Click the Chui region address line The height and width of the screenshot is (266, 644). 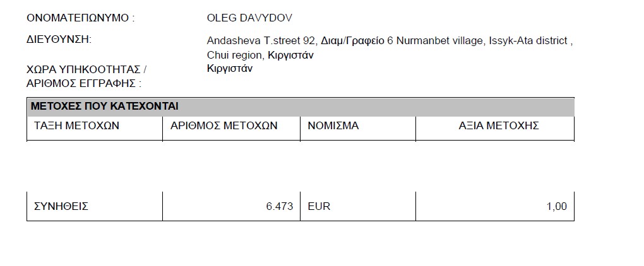click(260, 55)
